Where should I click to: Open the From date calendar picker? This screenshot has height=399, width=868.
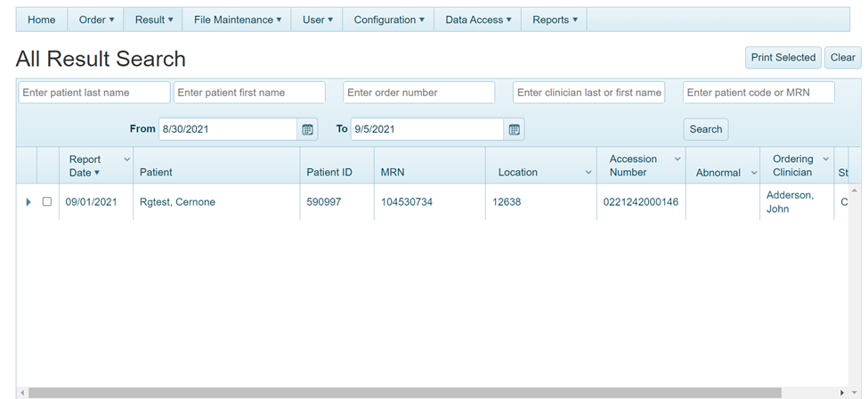(307, 129)
